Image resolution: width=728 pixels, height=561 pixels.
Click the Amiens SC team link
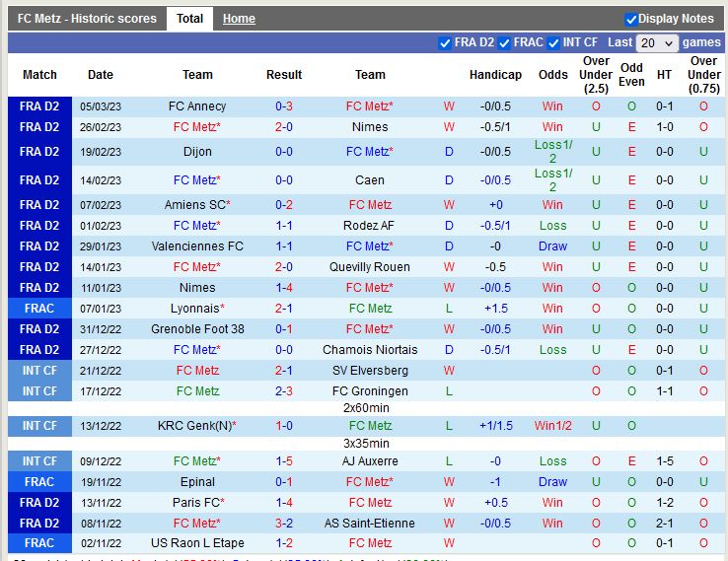click(197, 205)
